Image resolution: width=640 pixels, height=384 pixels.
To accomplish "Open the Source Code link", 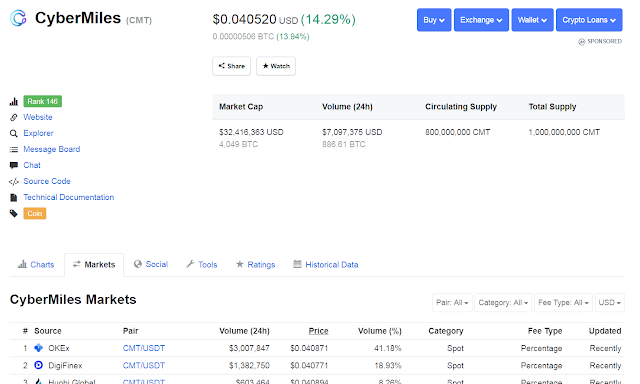I will click(47, 181).
